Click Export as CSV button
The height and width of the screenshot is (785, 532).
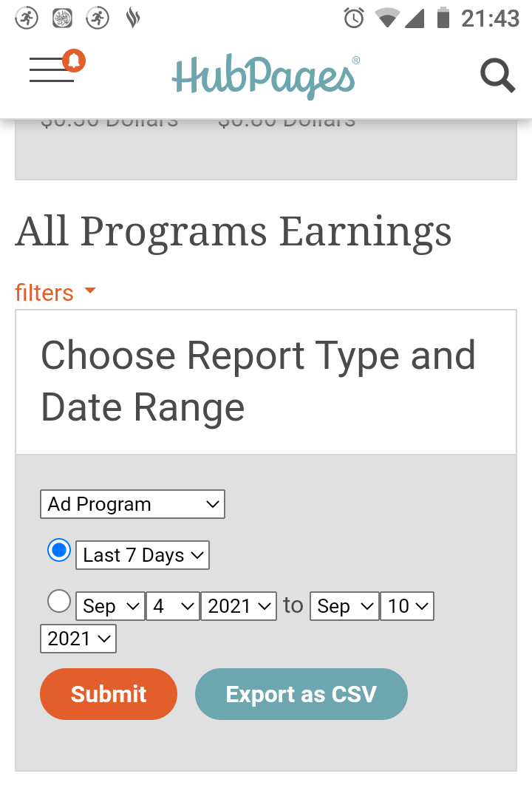[301, 694]
